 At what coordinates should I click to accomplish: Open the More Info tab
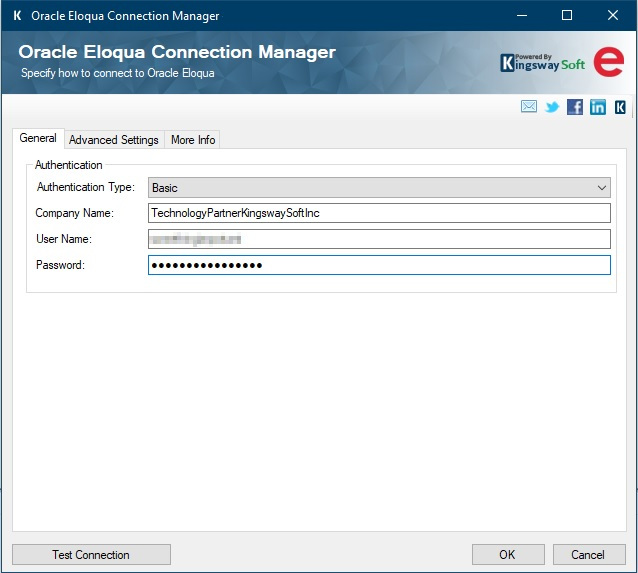[193, 140]
